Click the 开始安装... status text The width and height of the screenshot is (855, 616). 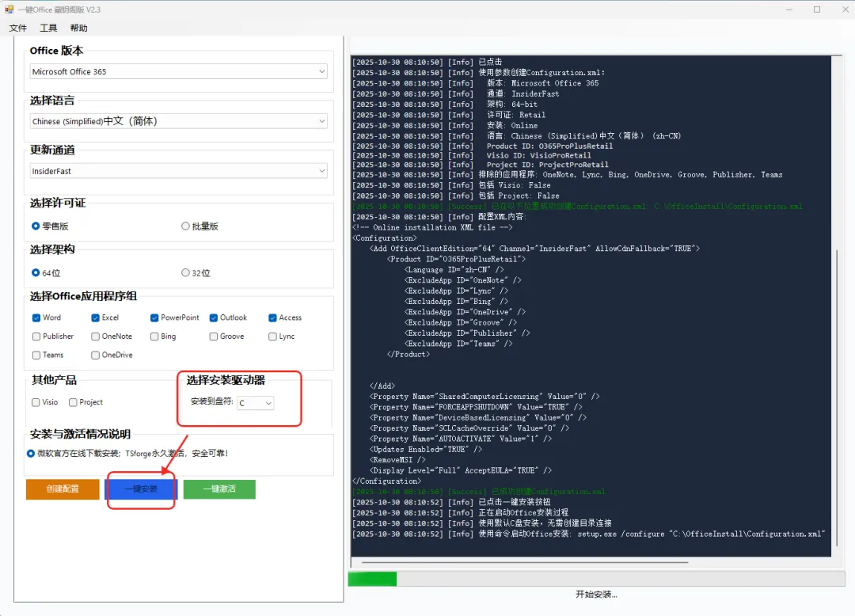coord(597,594)
